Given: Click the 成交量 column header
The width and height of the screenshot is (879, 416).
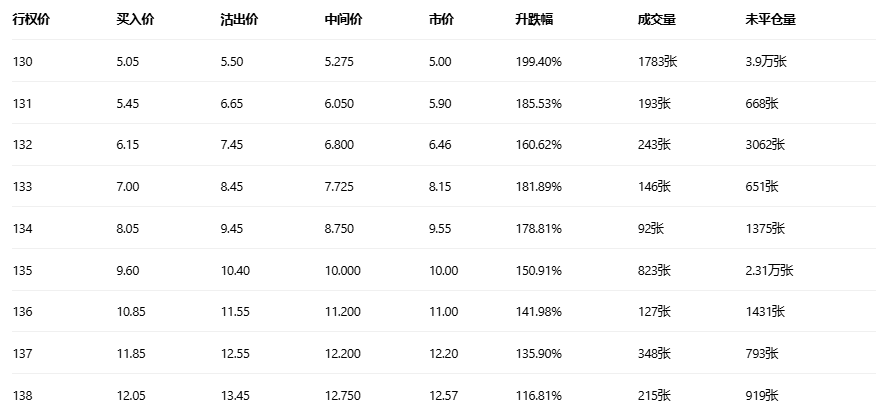Looking at the screenshot, I should [655, 20].
